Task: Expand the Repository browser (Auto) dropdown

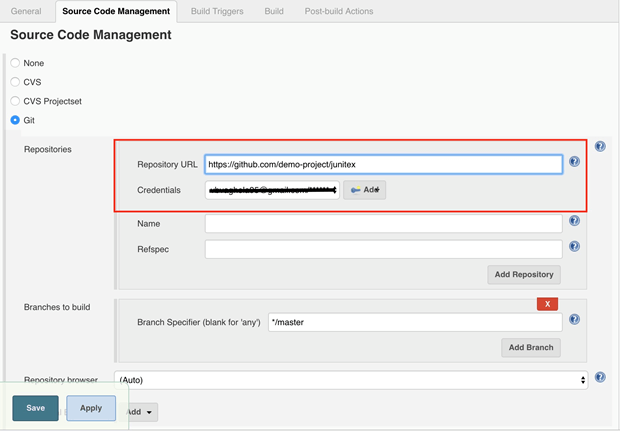Action: [350, 380]
